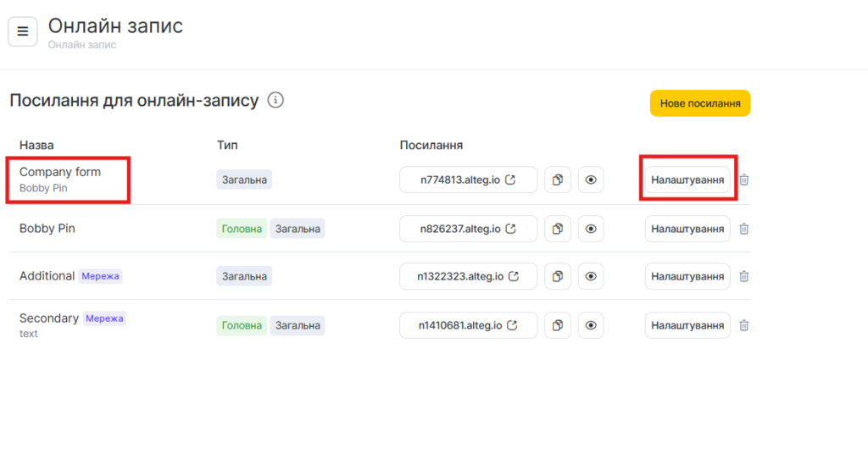Copy the n1410681.alteg.io link

tap(558, 325)
